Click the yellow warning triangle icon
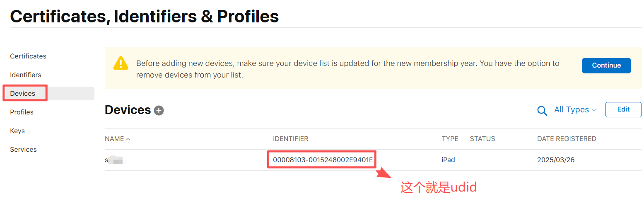 (121, 63)
